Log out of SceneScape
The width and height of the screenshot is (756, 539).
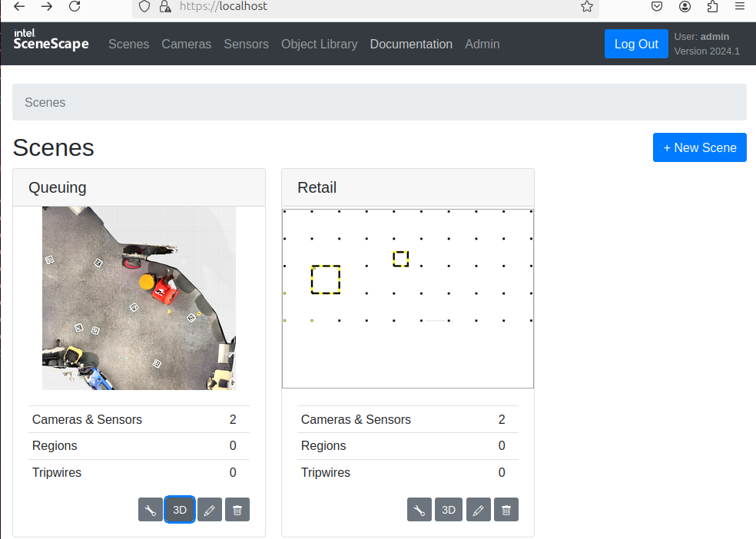(x=636, y=44)
